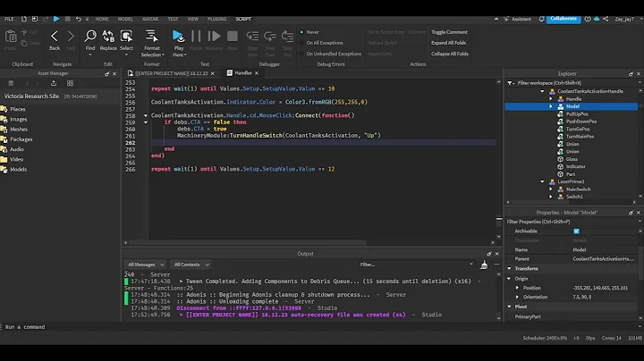This screenshot has height=361, width=644.
Task: Toggle the Archivable checkbox
Action: click(576, 231)
